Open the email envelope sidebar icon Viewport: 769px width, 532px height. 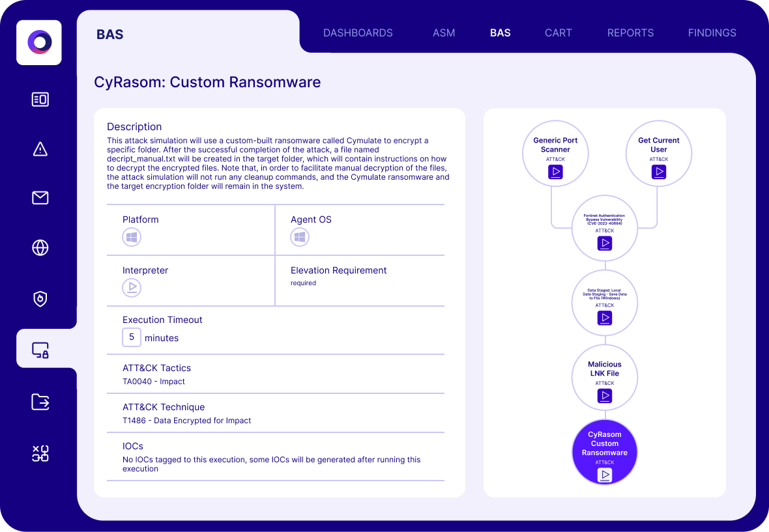tap(40, 198)
